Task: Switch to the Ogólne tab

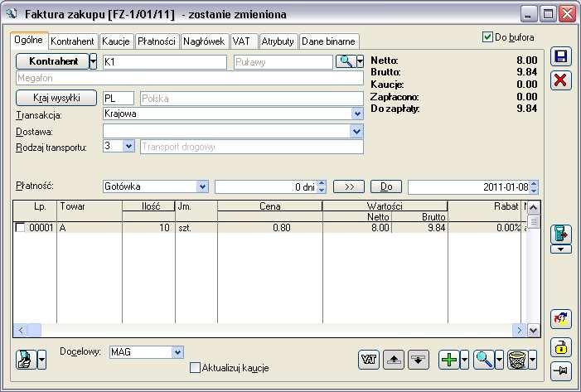Action: [x=28, y=40]
